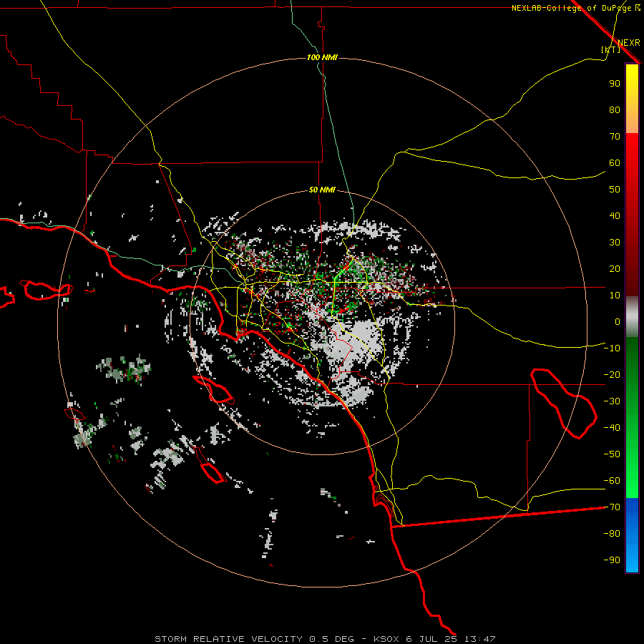Click the -10 value on the velocity scale

[x=612, y=348]
